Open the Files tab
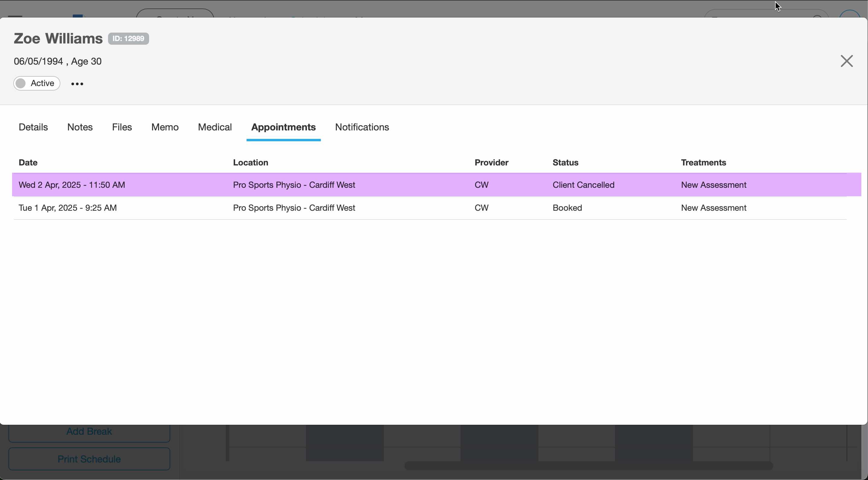The image size is (868, 480). tap(122, 127)
